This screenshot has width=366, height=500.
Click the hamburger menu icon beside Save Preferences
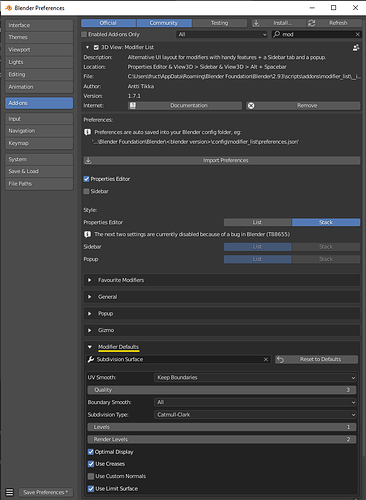[x=10, y=492]
